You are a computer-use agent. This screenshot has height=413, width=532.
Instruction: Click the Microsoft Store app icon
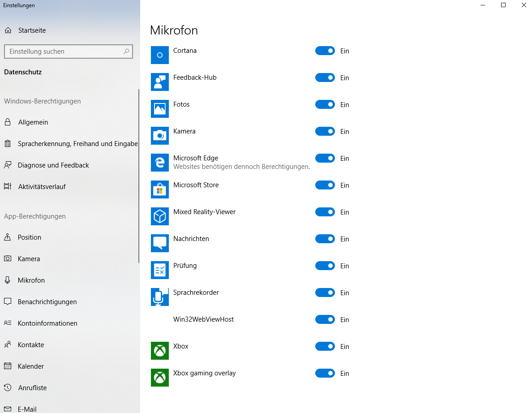159,189
